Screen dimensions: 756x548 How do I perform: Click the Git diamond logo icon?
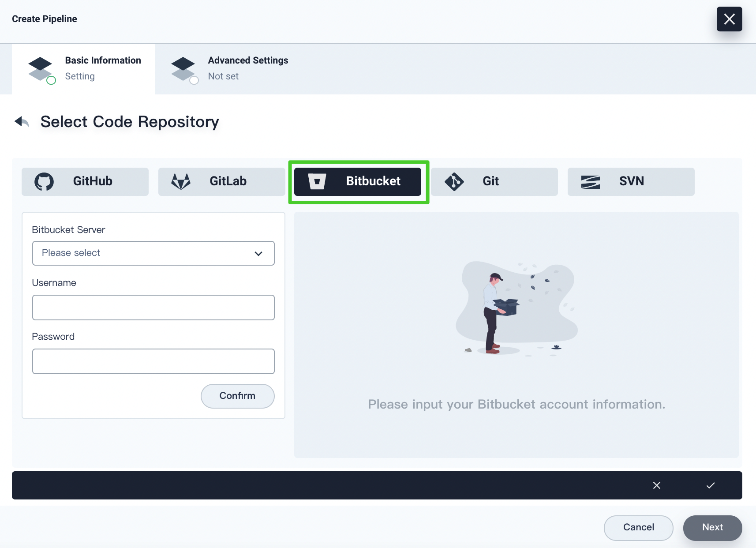pos(454,181)
